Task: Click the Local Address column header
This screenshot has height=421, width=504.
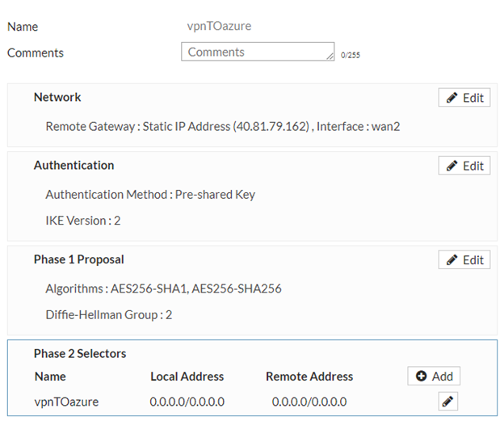Action: (x=187, y=376)
